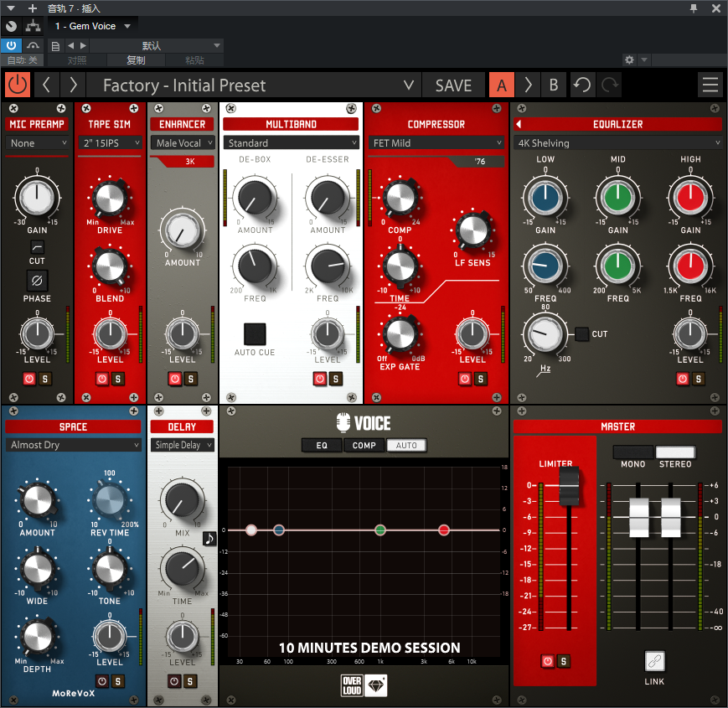This screenshot has width=728, height=708.
Task: Toggle Enhancer module power
Action: pos(175,379)
